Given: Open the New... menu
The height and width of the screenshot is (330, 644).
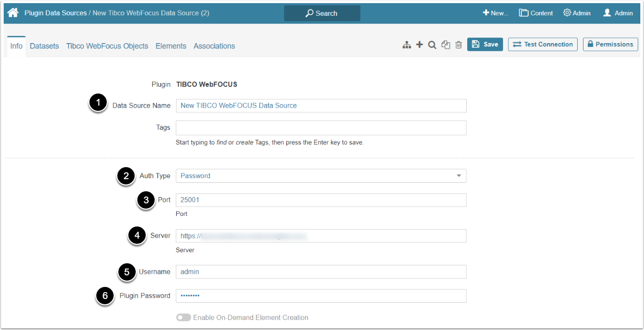Looking at the screenshot, I should click(496, 13).
